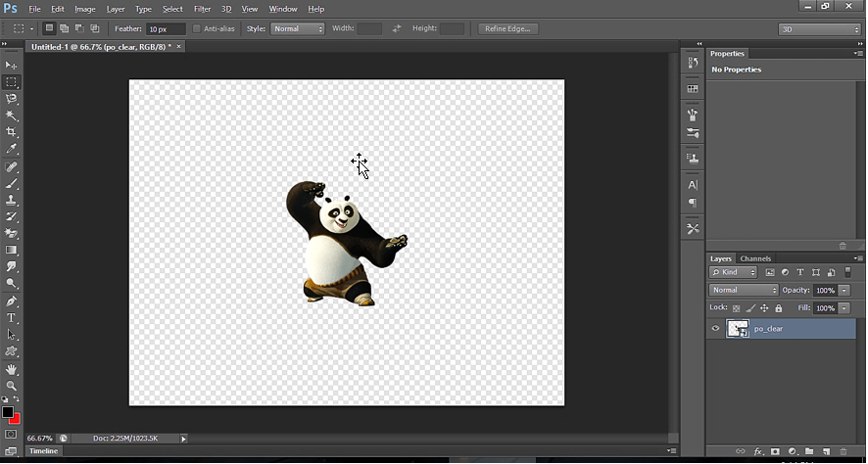Open the Style dropdown set to Normal
Image resolution: width=868 pixels, height=464 pixels.
click(297, 28)
